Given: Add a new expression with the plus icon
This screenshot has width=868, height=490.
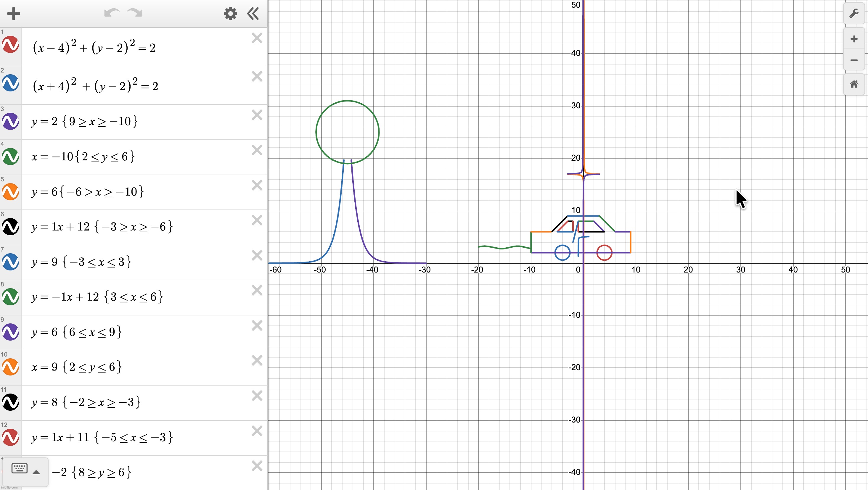Looking at the screenshot, I should [x=14, y=14].
